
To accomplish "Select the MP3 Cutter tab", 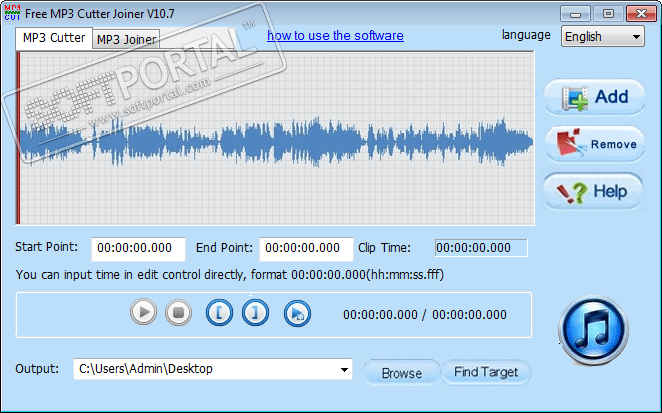I will (x=54, y=38).
